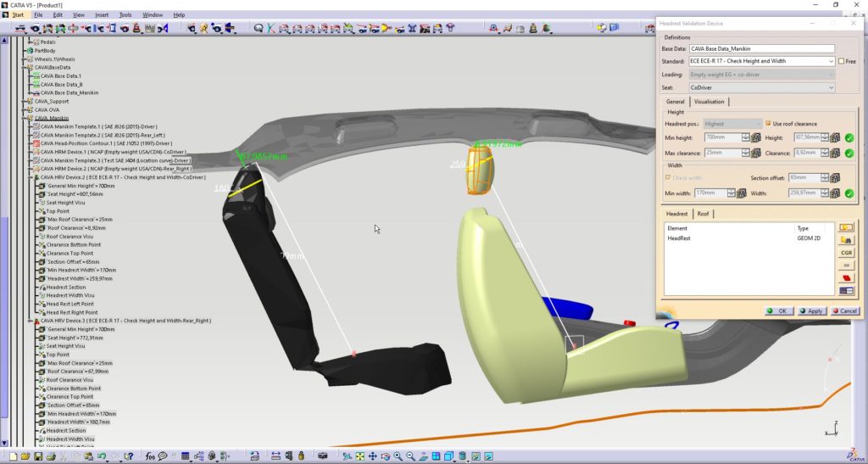This screenshot has height=464, width=868.
Task: Click the Cancel button
Action: (845, 311)
